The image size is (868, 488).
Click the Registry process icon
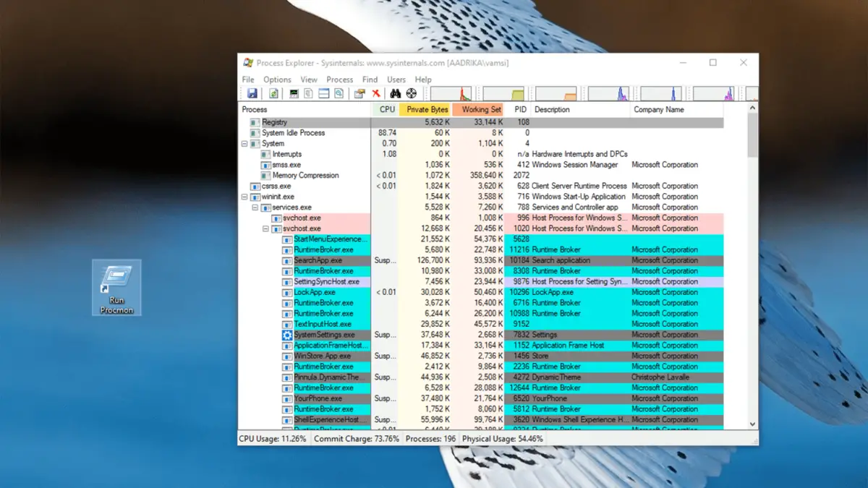pyautogui.click(x=255, y=122)
